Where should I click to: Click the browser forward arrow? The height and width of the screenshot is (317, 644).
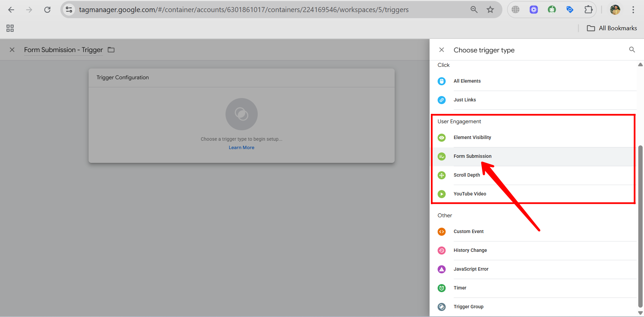[29, 10]
